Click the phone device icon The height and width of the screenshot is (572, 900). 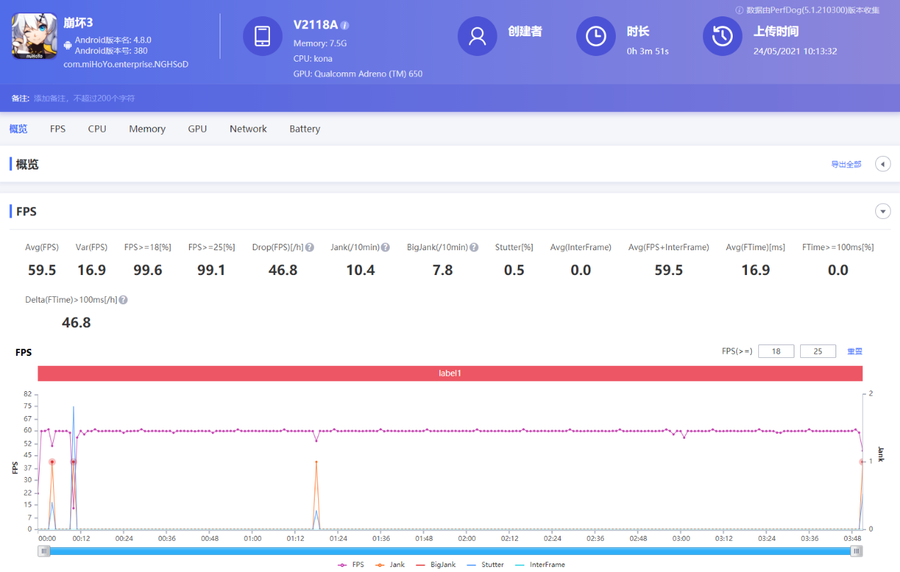coord(262,37)
